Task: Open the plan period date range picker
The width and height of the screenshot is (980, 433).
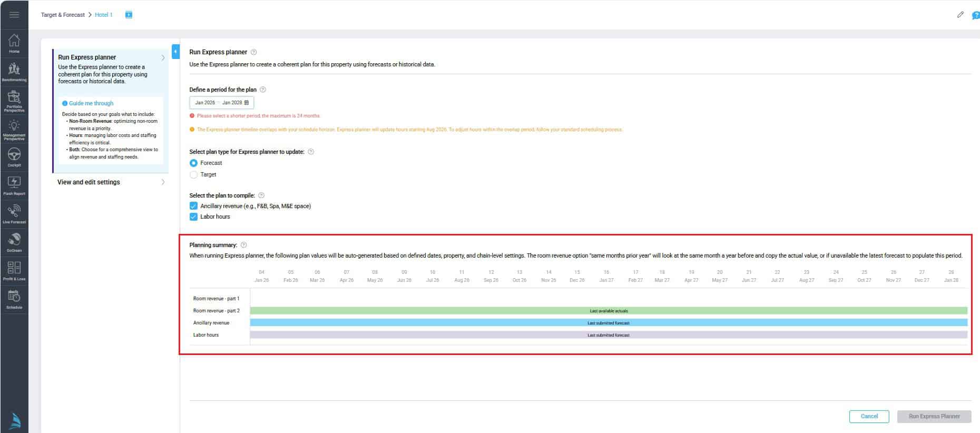Action: (x=221, y=103)
